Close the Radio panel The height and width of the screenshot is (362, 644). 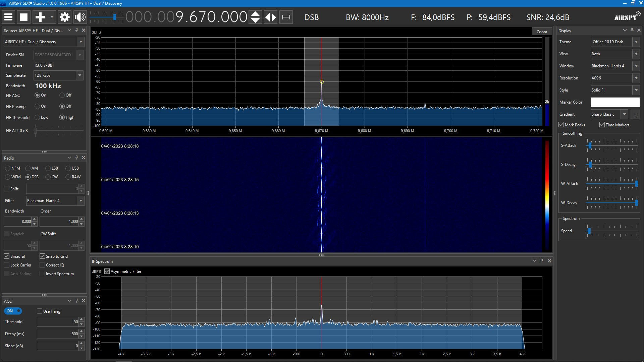point(84,158)
